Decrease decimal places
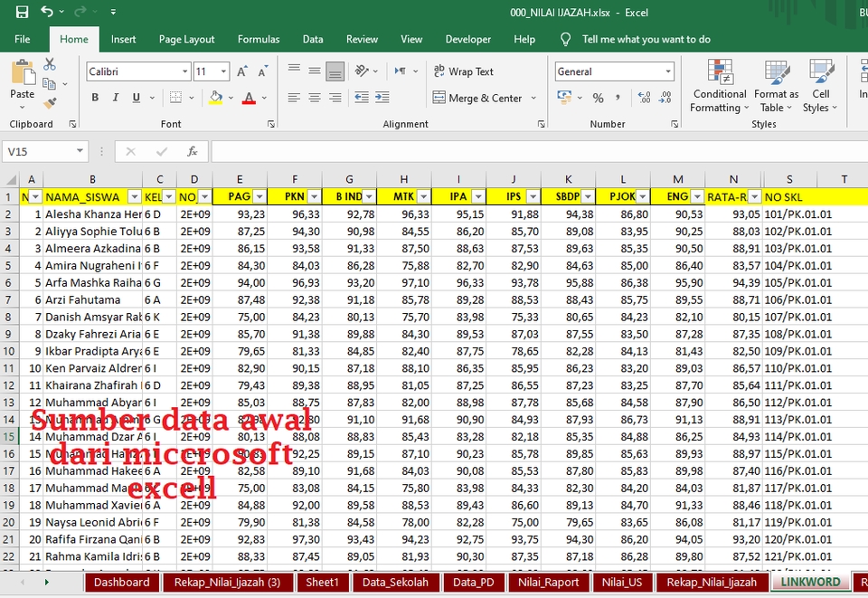This screenshot has width=868, height=598. pyautogui.click(x=665, y=98)
